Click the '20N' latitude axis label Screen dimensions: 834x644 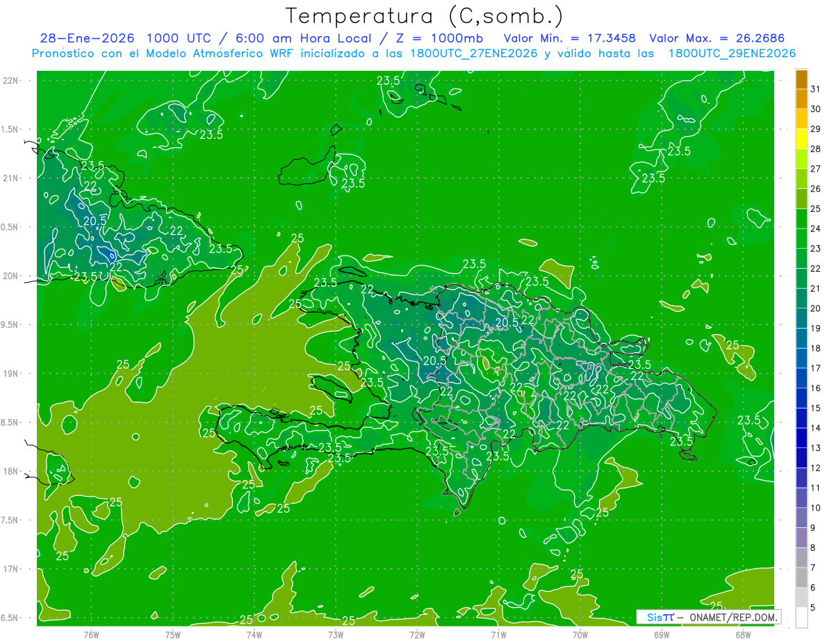(11, 276)
